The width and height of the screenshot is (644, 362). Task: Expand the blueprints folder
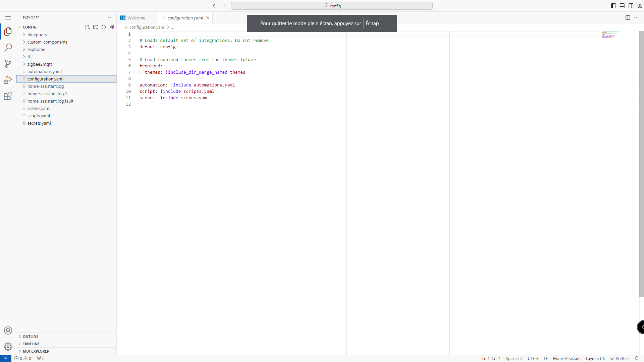tap(37, 35)
